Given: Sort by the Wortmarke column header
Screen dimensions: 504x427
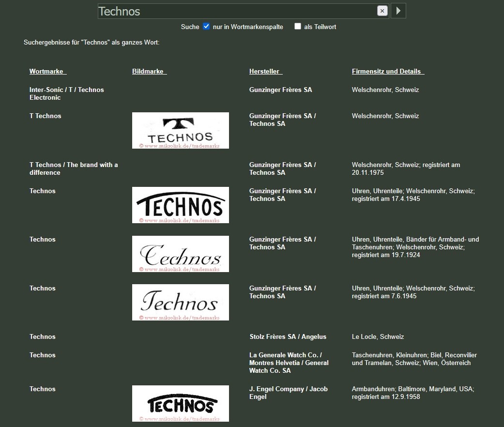Looking at the screenshot, I should [47, 72].
